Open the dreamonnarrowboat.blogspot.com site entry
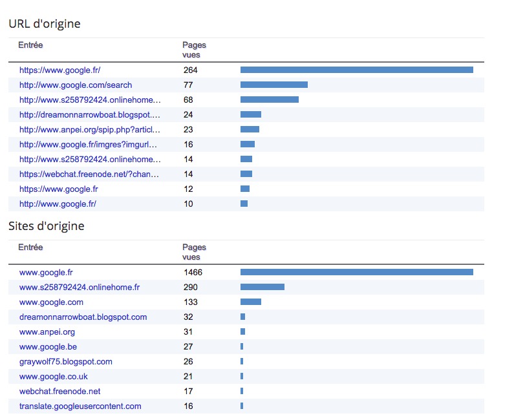The width and height of the screenshot is (525, 420). pyautogui.click(x=83, y=317)
